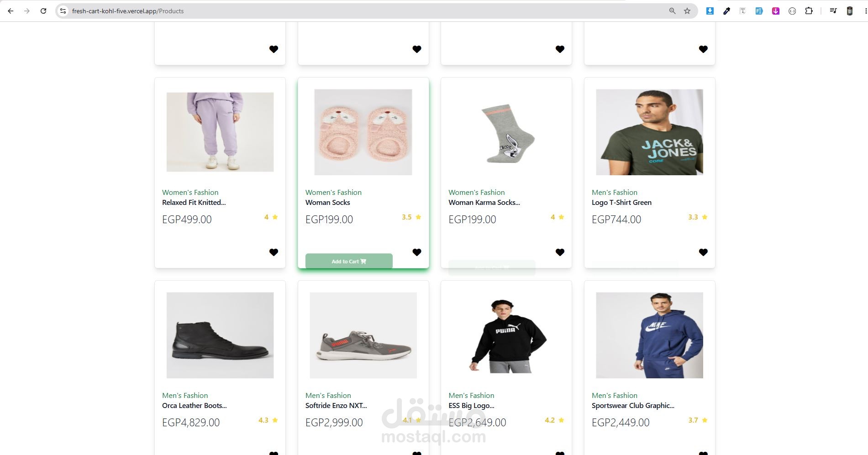
Task: Click the blue download extension icon
Action: tap(710, 11)
